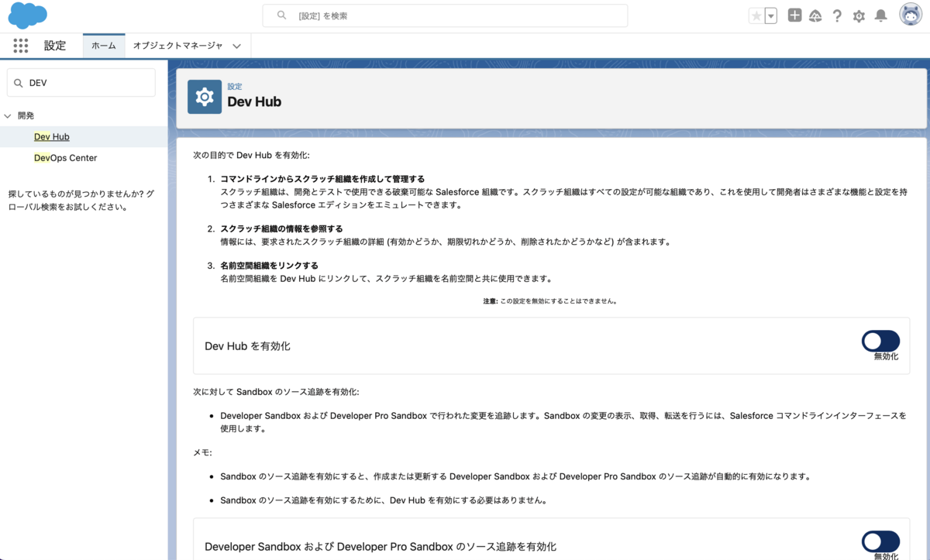Open the help question mark icon
Screen dimensions: 930x560
[837, 15]
